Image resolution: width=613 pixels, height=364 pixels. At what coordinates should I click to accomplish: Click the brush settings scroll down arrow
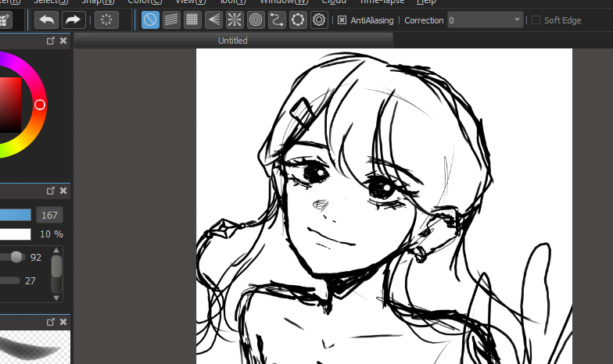(x=56, y=298)
